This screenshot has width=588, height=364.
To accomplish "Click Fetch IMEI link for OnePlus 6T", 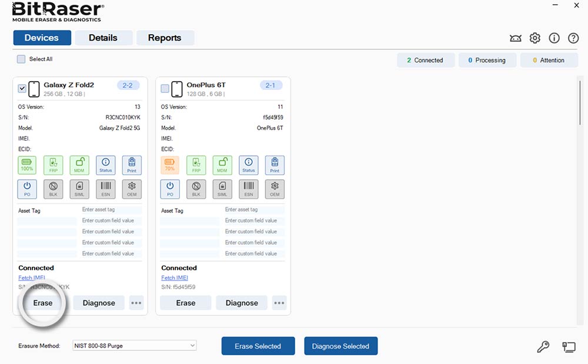I will coord(175,278).
